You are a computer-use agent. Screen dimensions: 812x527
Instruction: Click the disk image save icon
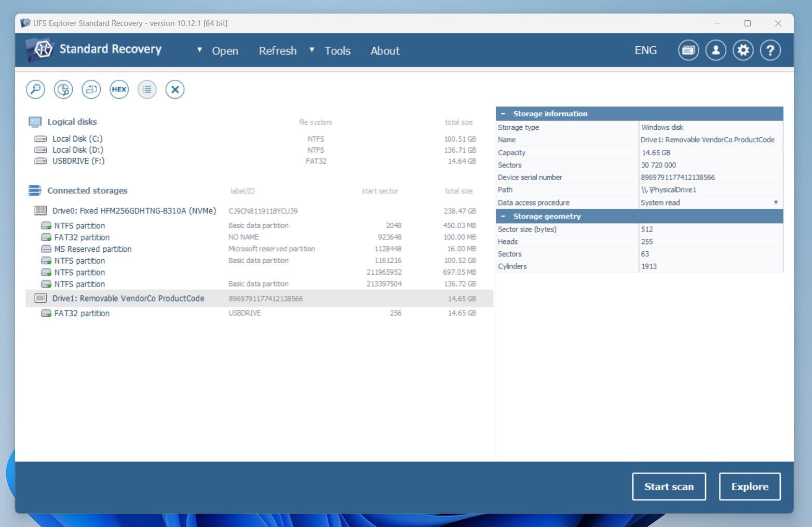tap(91, 89)
